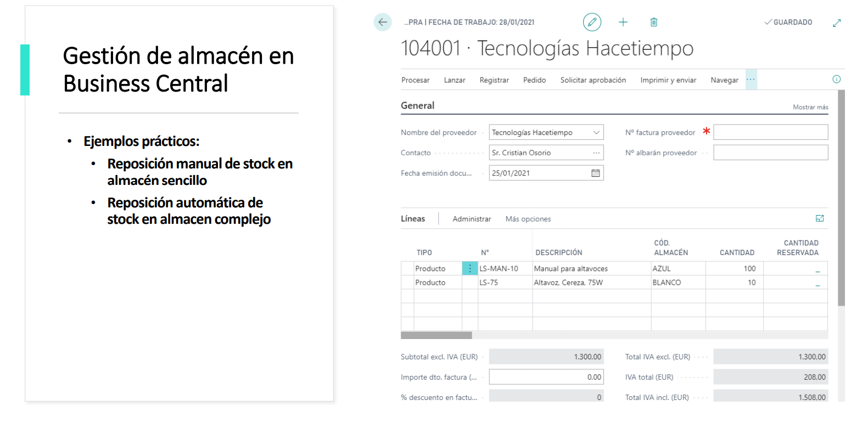
Task: Open calendar picker for Fecha emisión
Action: (596, 173)
